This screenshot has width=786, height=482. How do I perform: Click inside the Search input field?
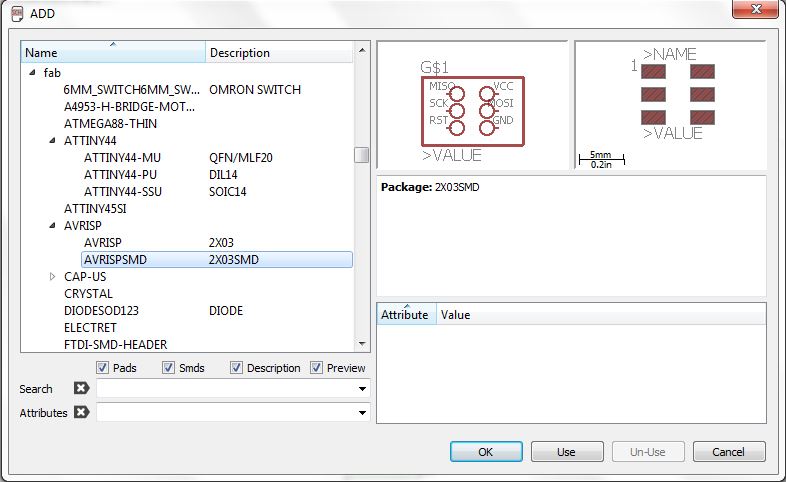point(233,389)
